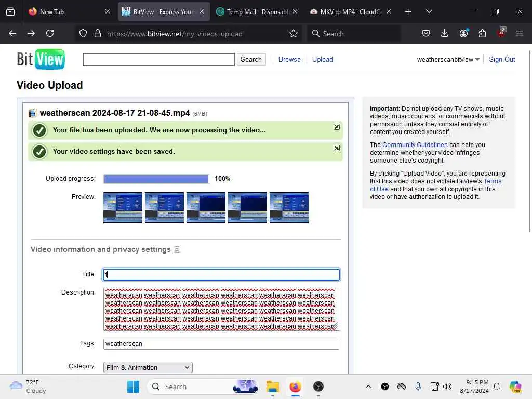532x399 pixels.
Task: Open Firefox View from the tab bar
Action: click(x=10, y=11)
